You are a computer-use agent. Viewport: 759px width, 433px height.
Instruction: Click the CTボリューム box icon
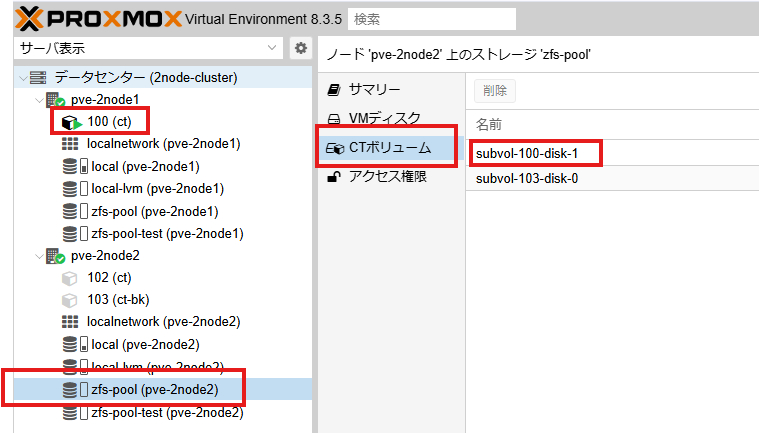(334, 148)
